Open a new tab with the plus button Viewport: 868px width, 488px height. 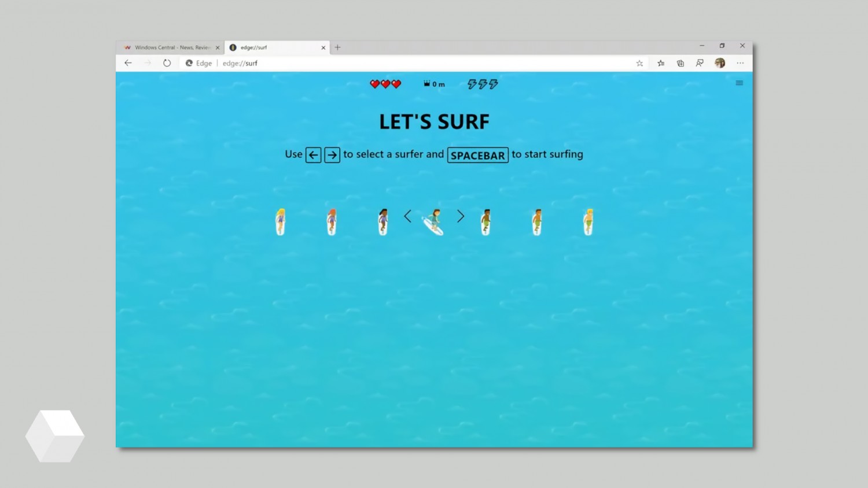pyautogui.click(x=337, y=47)
